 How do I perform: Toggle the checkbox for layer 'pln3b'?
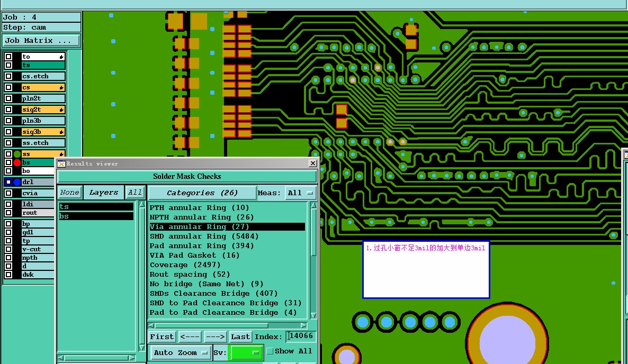coord(8,121)
